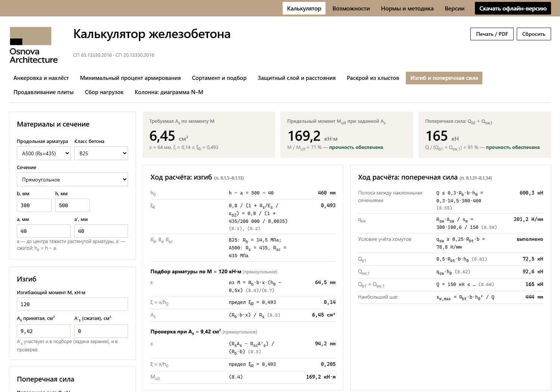
Task: Click the large 165 кН shear summary value
Action: [x=442, y=136]
